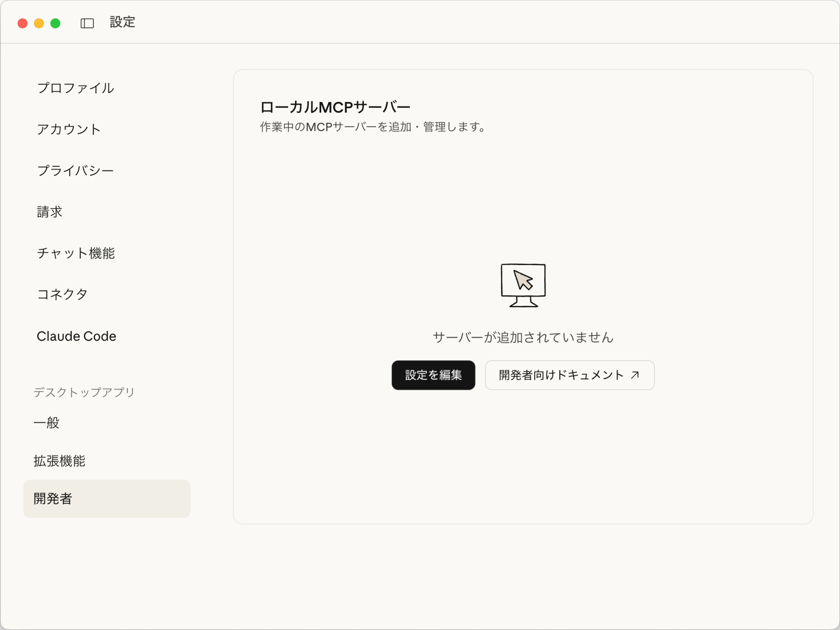Open 一般 desktop app settings
The image size is (840, 630).
tap(47, 423)
